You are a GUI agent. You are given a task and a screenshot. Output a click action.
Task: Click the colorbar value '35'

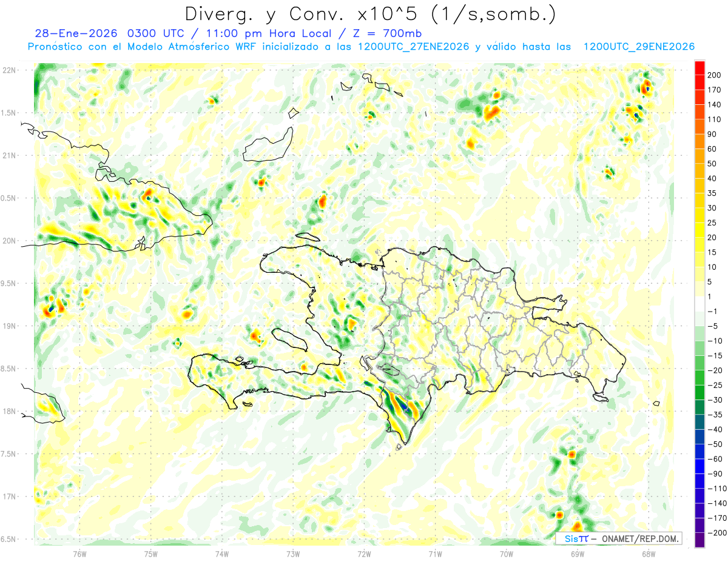pyautogui.click(x=713, y=193)
